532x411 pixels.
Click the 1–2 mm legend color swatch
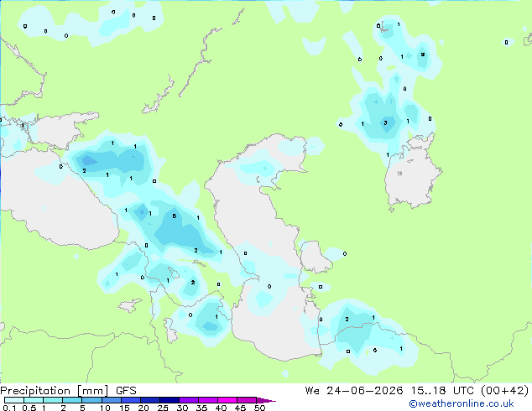click(x=53, y=400)
